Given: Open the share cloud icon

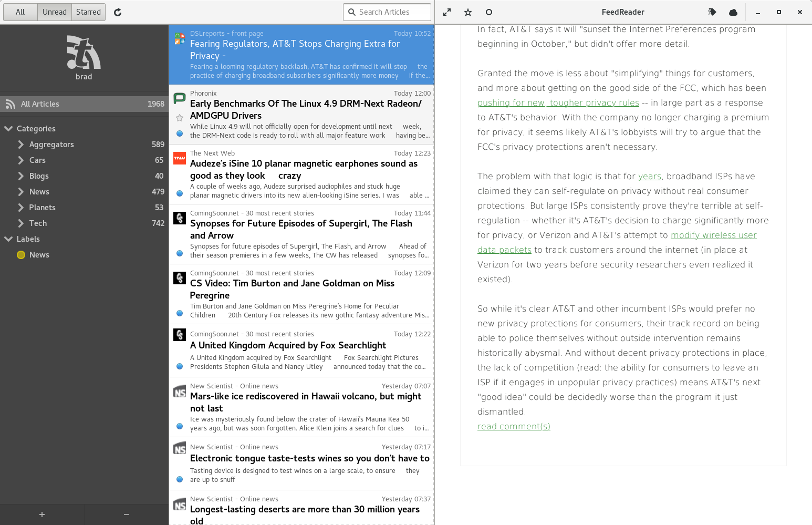Looking at the screenshot, I should point(733,12).
